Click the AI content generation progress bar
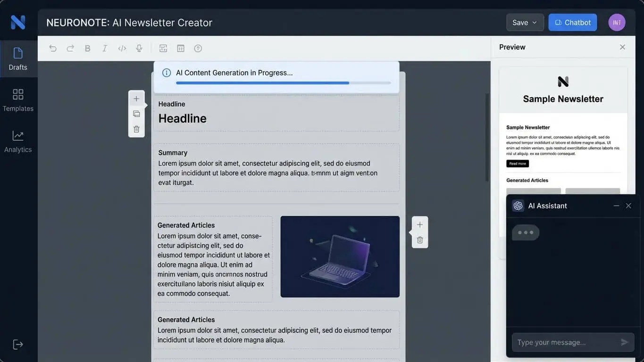Screen dimensions: 644x362 pyautogui.click(x=283, y=83)
